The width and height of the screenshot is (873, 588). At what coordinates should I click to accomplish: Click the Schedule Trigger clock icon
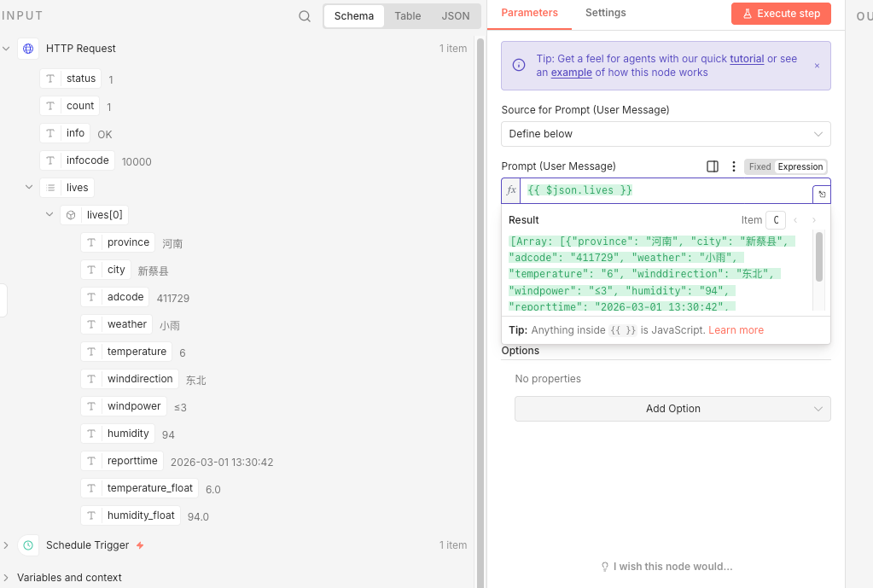(28, 545)
